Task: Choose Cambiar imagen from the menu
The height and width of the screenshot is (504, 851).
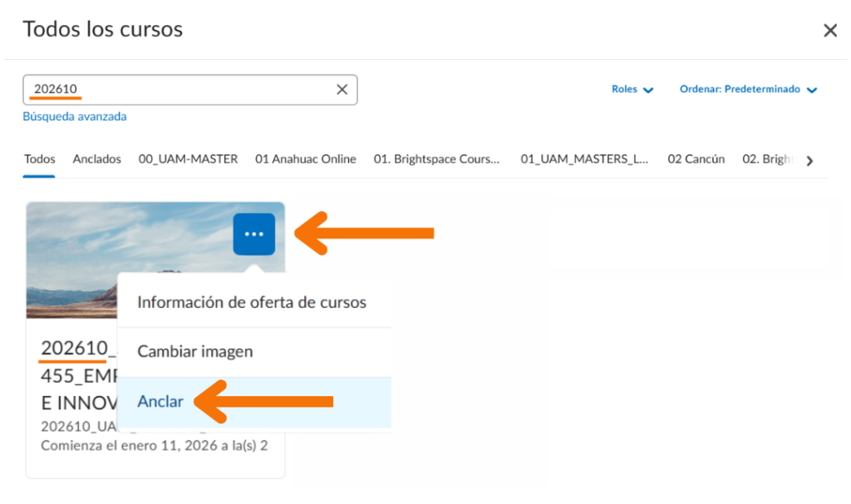Action: [x=194, y=352]
